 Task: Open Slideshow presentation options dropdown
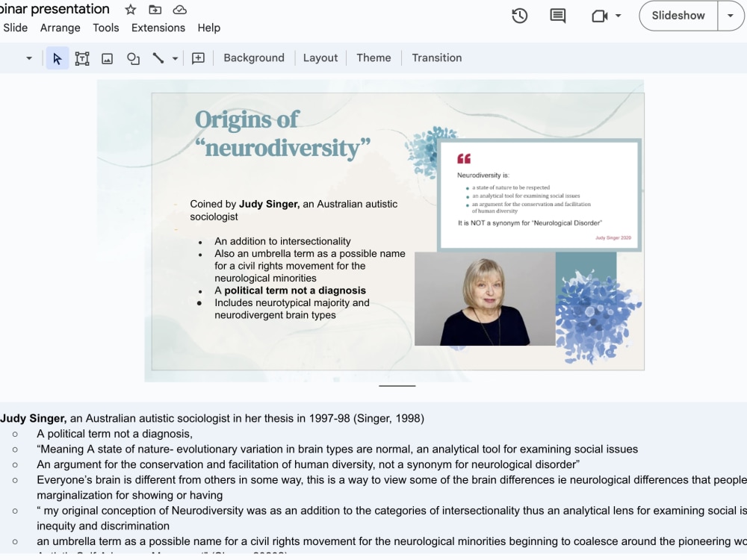pos(730,15)
